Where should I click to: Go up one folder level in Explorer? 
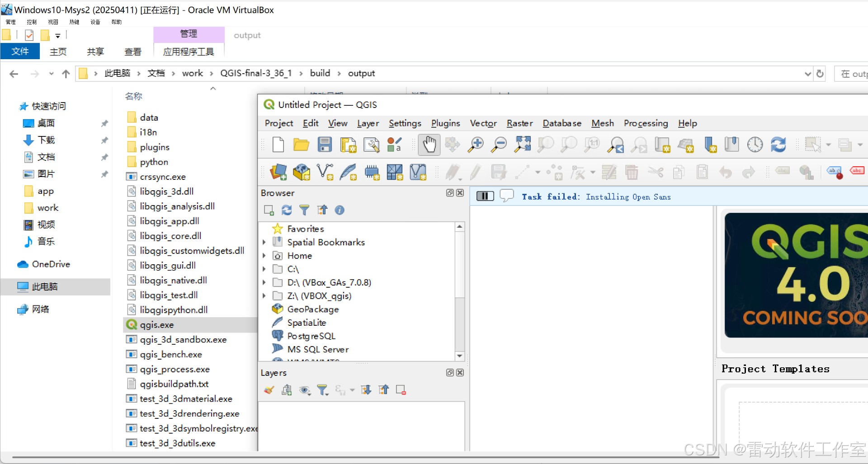[x=66, y=74]
